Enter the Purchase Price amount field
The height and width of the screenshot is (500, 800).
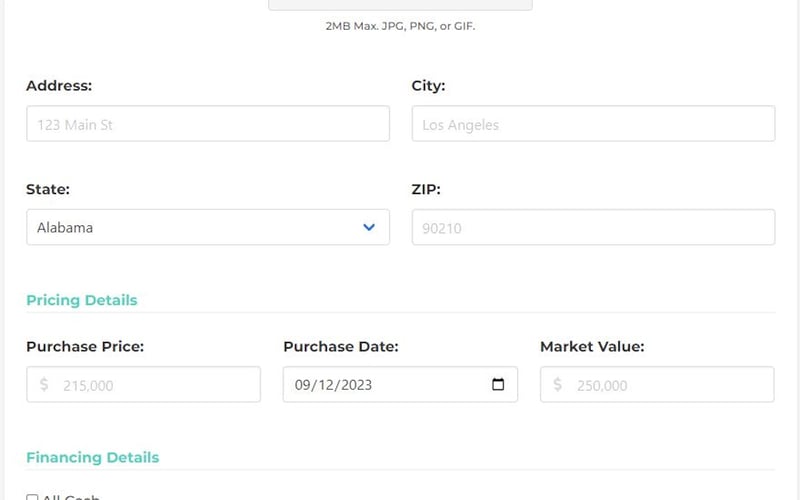(x=155, y=385)
